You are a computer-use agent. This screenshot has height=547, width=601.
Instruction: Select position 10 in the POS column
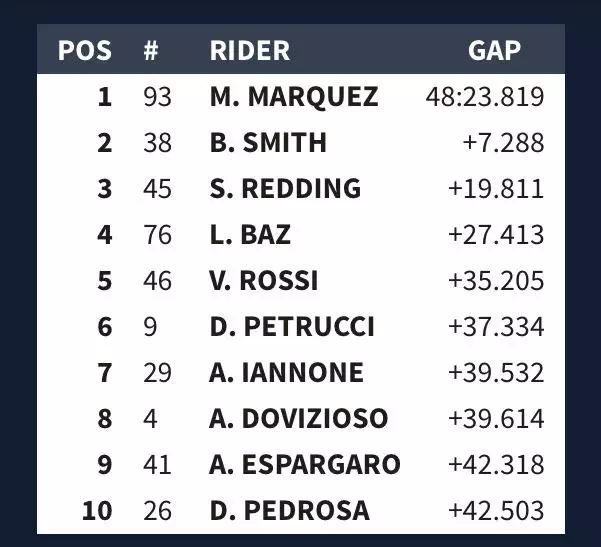97,511
